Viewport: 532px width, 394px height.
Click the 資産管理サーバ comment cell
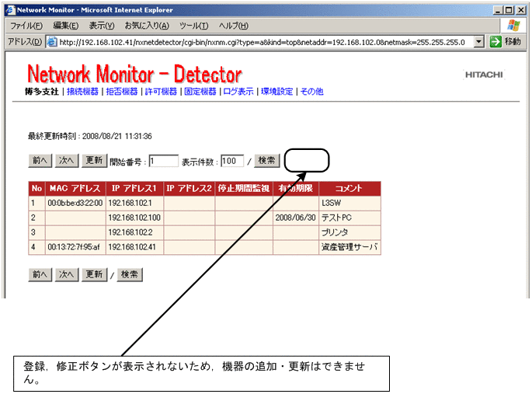[x=349, y=247]
